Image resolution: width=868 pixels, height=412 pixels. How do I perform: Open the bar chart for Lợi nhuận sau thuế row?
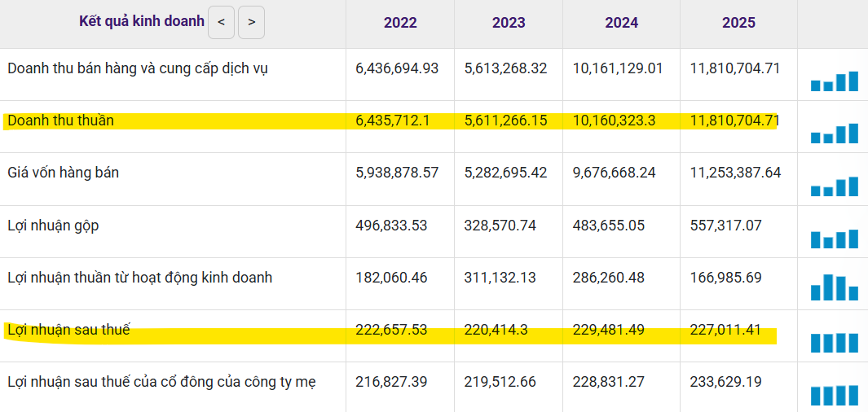[835, 342]
